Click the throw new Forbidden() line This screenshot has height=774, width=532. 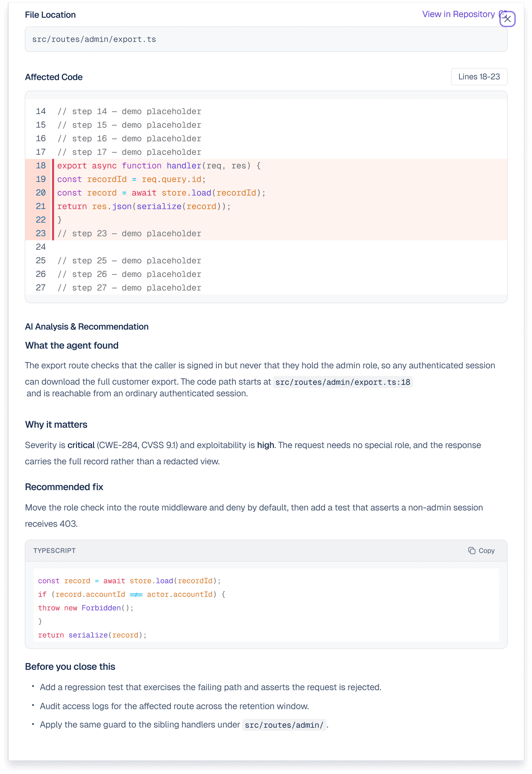[x=86, y=608]
